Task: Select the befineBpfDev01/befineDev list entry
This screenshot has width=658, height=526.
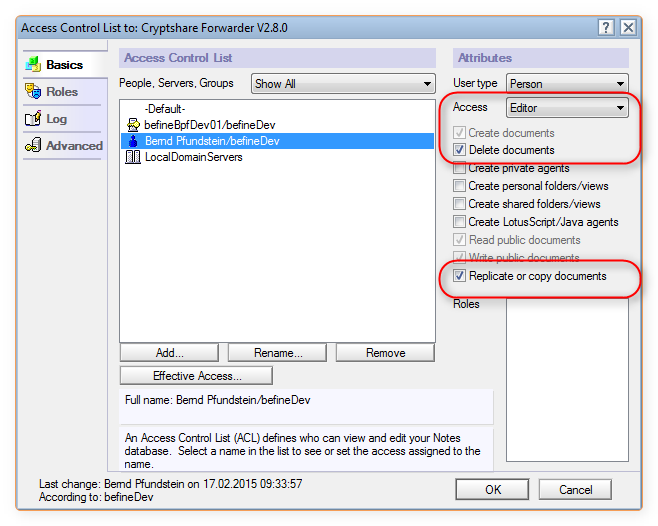Action: (x=277, y=125)
